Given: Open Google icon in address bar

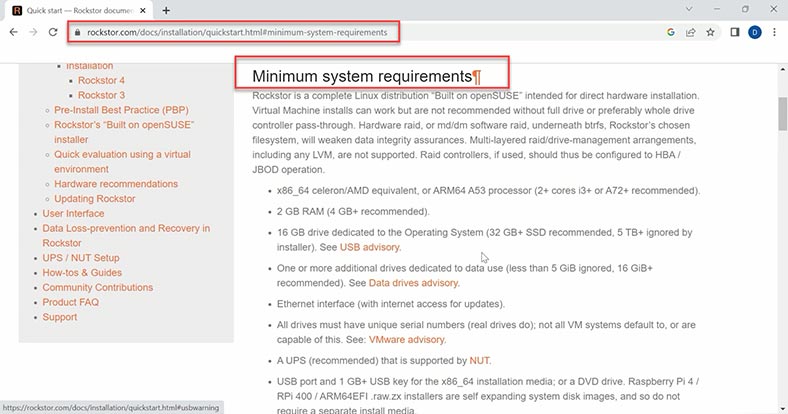Looking at the screenshot, I should pyautogui.click(x=670, y=32).
